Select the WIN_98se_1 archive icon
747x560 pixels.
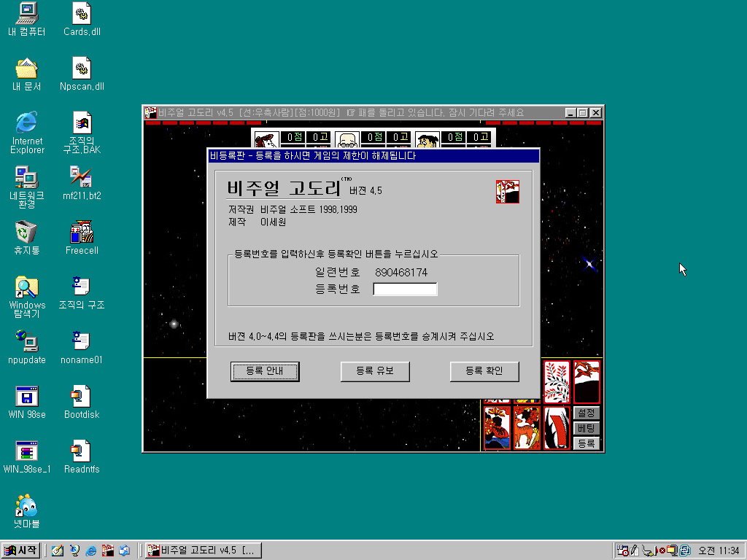point(27,457)
